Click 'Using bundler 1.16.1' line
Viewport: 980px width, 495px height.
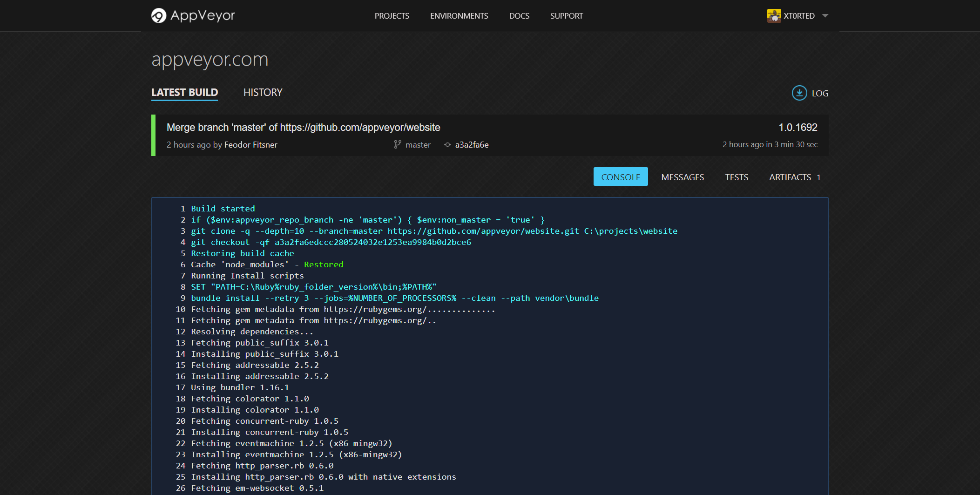click(x=240, y=387)
